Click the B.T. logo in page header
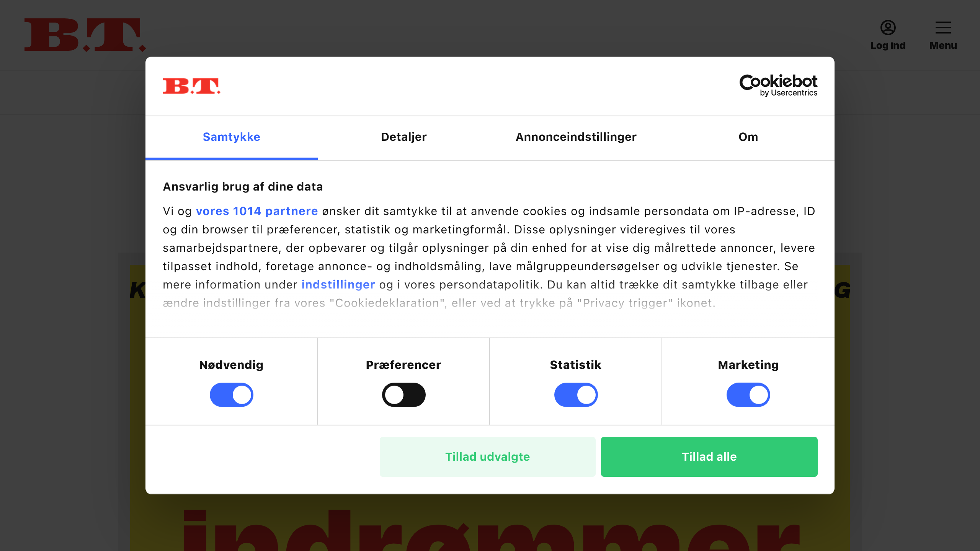This screenshot has width=980, height=551. (x=85, y=35)
